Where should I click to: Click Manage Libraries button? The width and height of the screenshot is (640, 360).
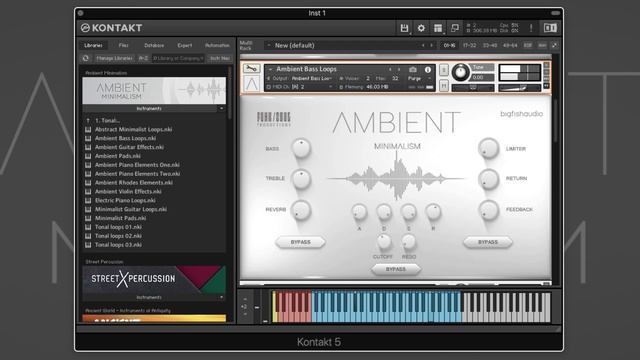coord(114,58)
